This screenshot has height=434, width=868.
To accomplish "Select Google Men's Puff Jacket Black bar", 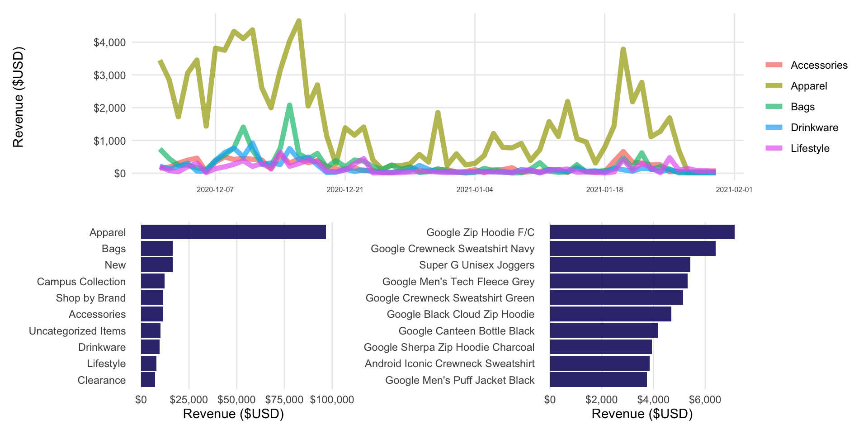I will point(598,380).
